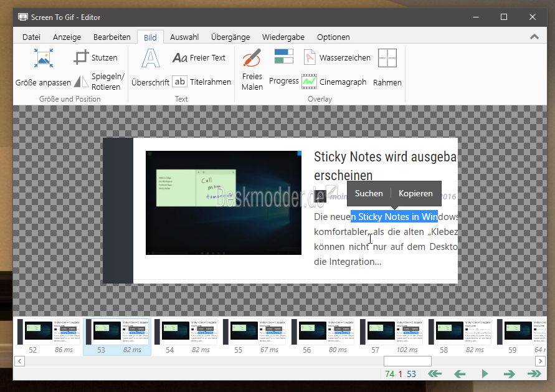555x392 pixels.
Task: Open the Optionen tab
Action: point(333,37)
